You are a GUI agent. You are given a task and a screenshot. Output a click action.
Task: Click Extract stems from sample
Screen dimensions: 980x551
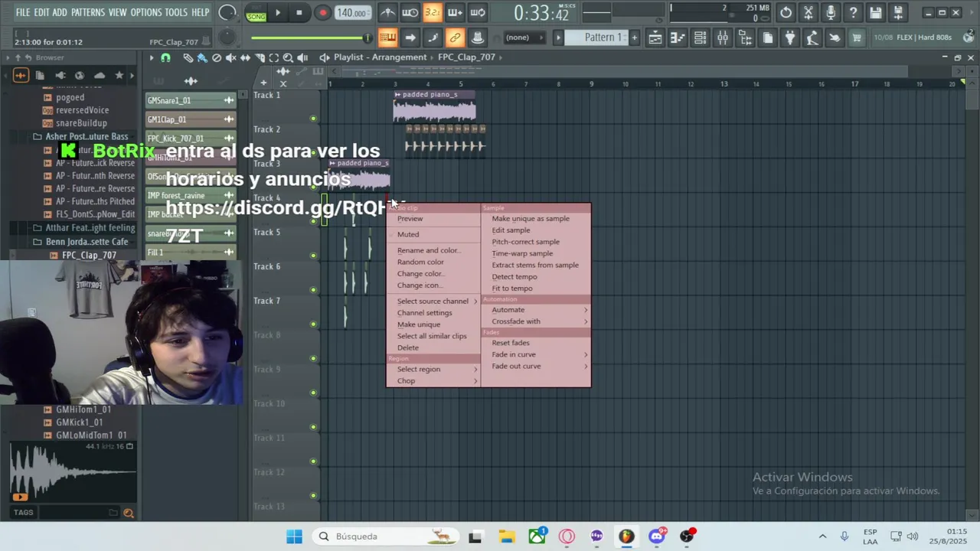pyautogui.click(x=536, y=266)
